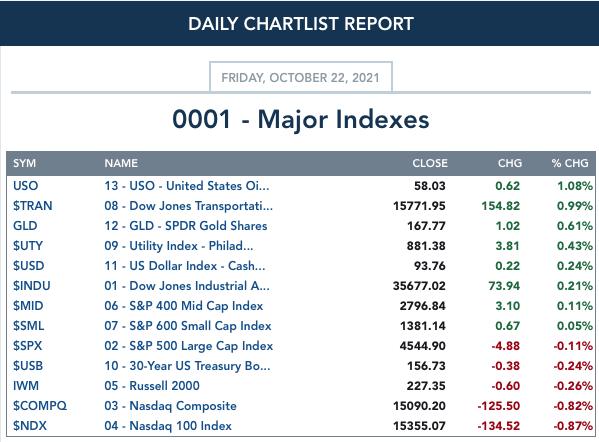
Task: Open the $UTY symbol link
Action: pyautogui.click(x=28, y=246)
